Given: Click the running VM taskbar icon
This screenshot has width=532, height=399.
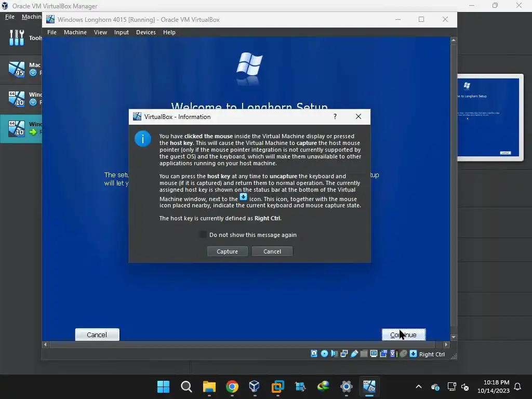Looking at the screenshot, I should tap(369, 387).
